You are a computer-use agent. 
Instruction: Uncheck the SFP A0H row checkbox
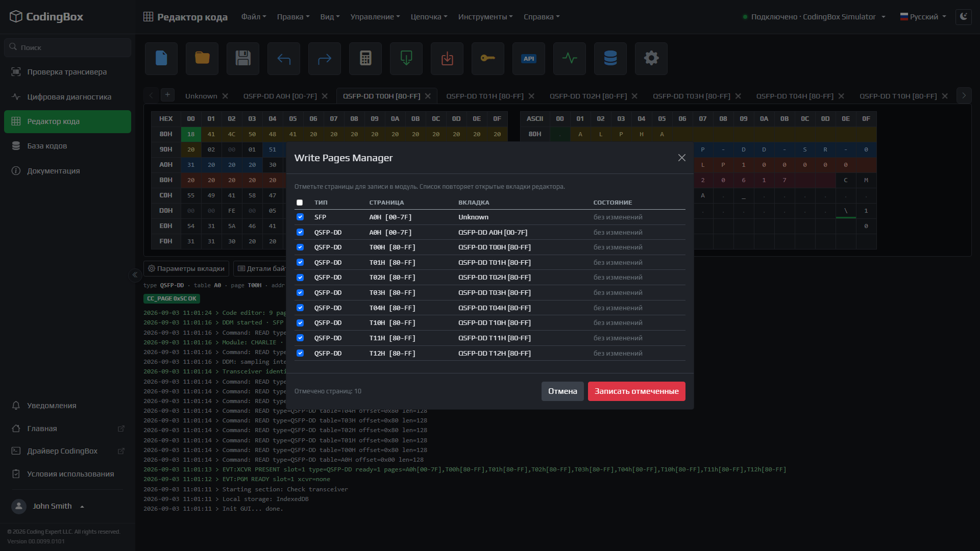click(x=300, y=217)
